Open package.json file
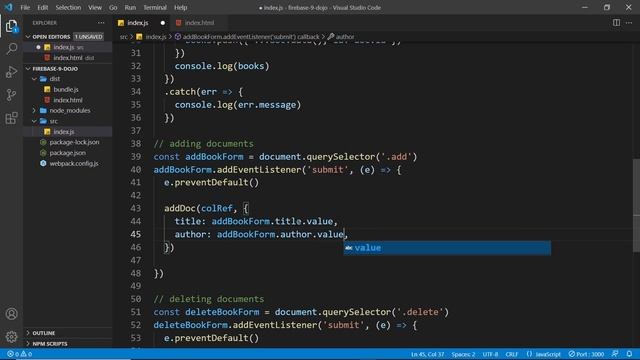 67,153
